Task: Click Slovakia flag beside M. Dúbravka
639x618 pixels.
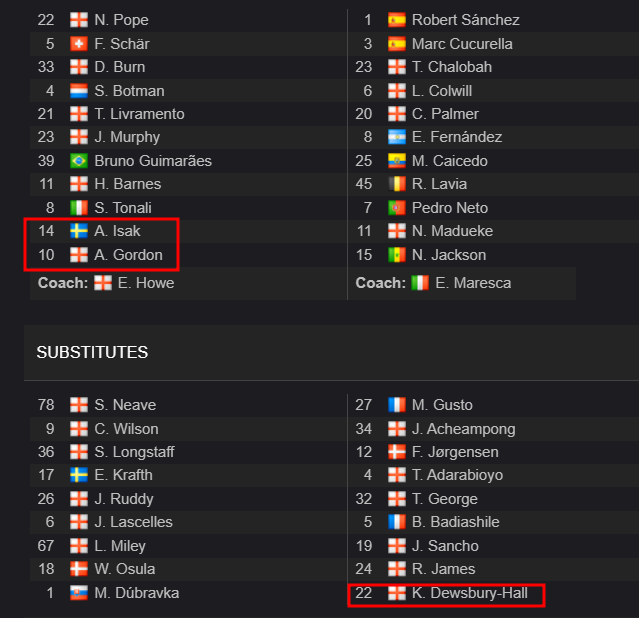Action: pyautogui.click(x=79, y=593)
